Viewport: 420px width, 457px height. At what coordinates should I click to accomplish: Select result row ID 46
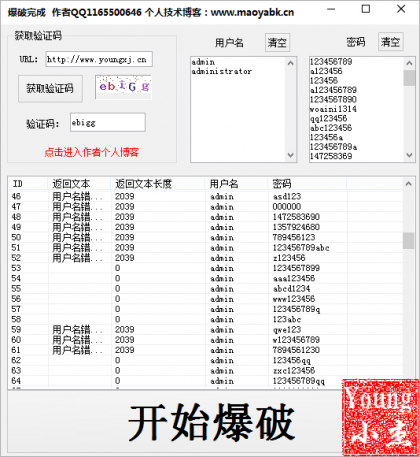pyautogui.click(x=205, y=196)
